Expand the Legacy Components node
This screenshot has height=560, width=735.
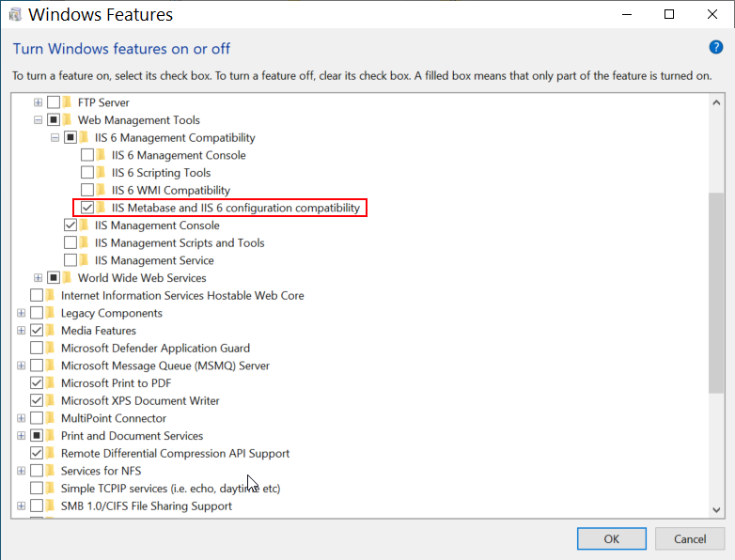[21, 313]
